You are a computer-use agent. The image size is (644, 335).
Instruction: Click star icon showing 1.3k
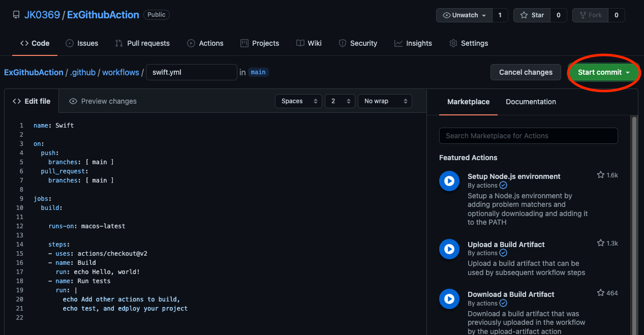click(x=601, y=243)
